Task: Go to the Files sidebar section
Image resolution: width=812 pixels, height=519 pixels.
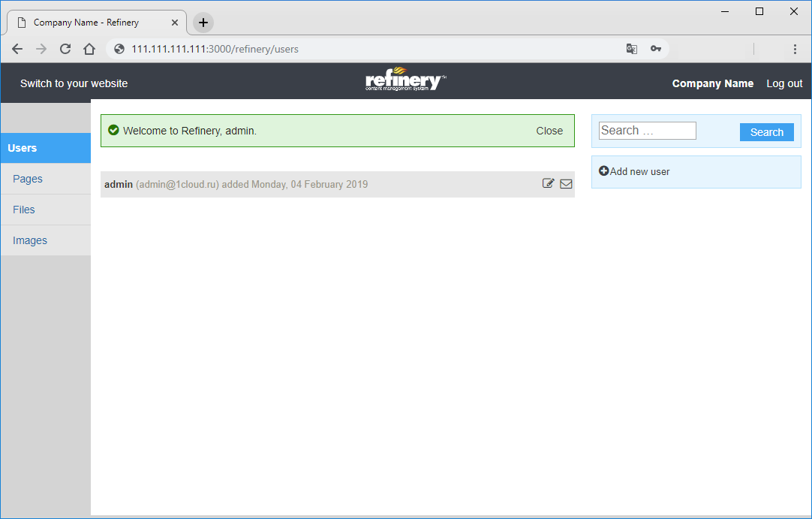Action: pyautogui.click(x=24, y=210)
